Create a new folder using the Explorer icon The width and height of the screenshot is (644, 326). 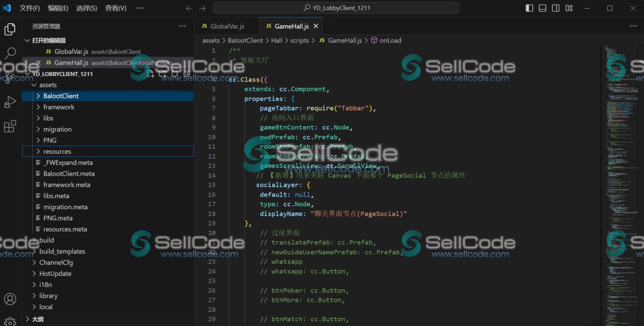[x=162, y=73]
